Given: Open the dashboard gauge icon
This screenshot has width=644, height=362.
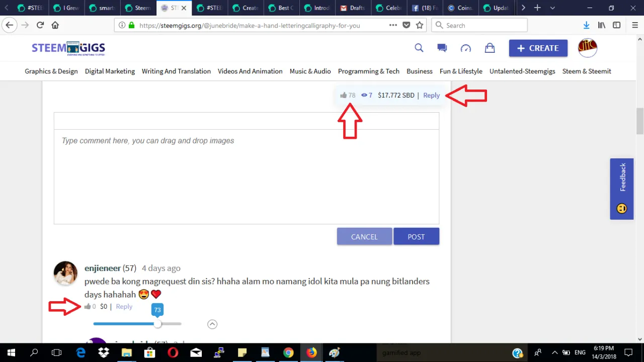Looking at the screenshot, I should (x=466, y=48).
